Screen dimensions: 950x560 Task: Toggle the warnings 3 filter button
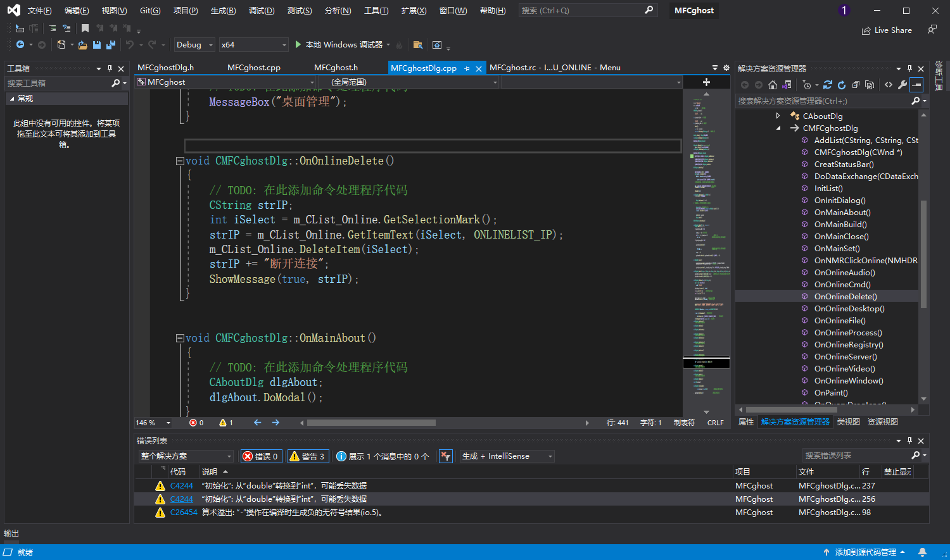pos(307,456)
